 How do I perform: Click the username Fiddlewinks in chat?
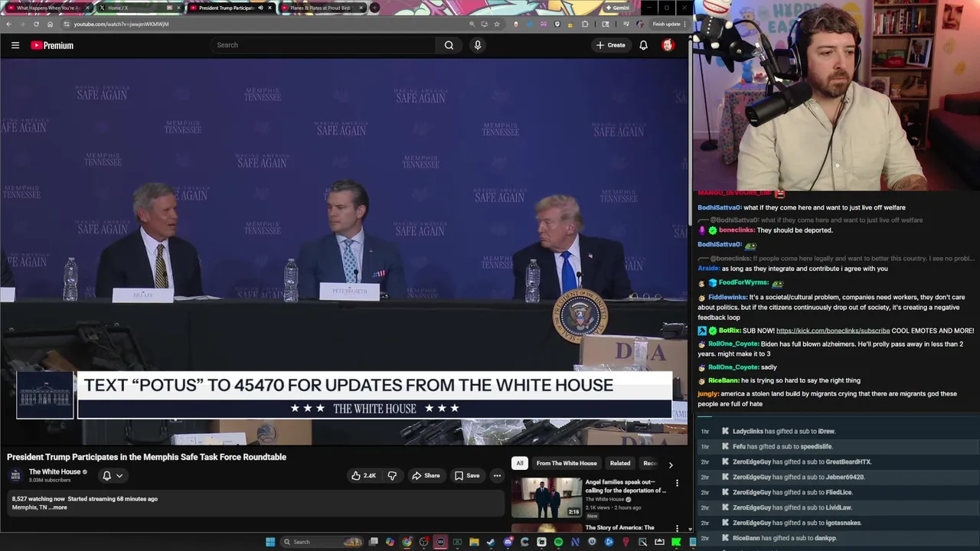[727, 297]
